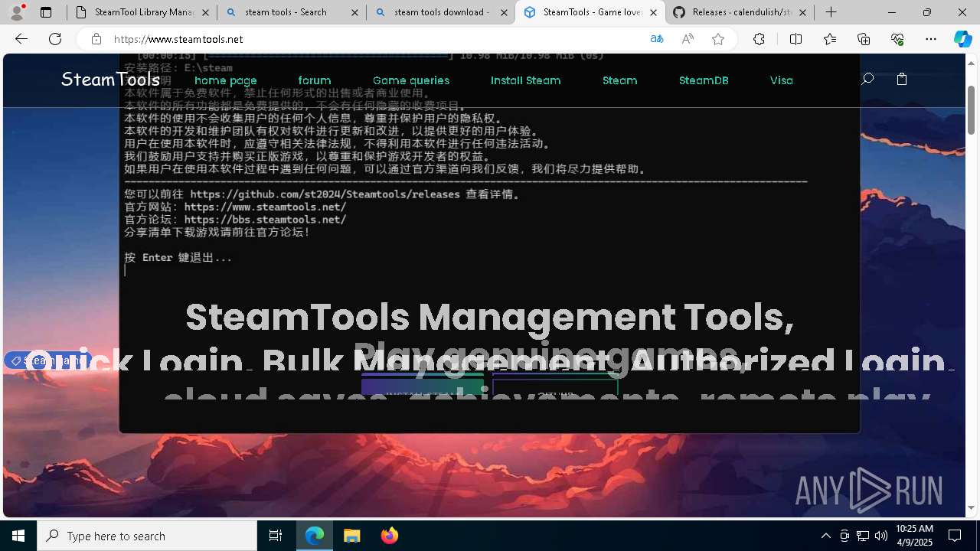Open the Steam menu item
Image resolution: width=980 pixels, height=551 pixels.
coord(619,80)
